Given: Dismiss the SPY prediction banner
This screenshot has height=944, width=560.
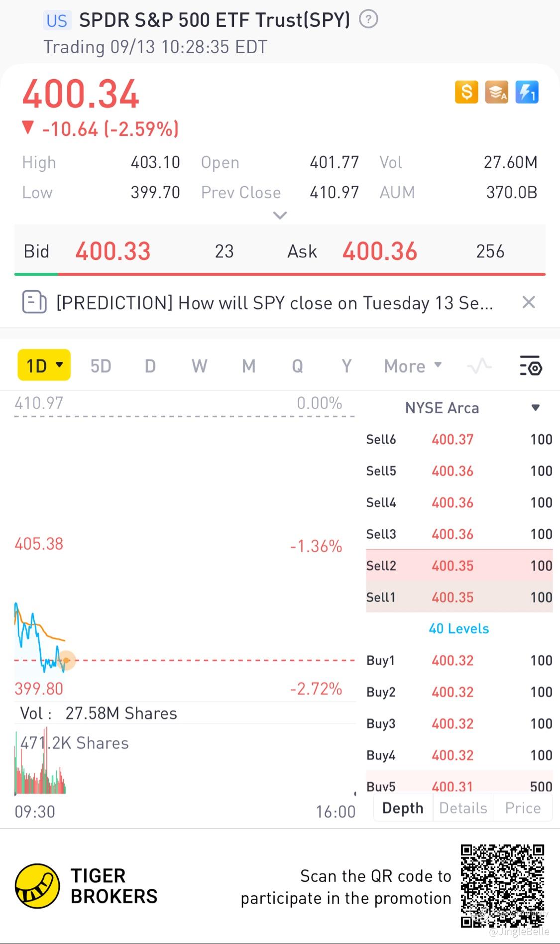Looking at the screenshot, I should [529, 302].
